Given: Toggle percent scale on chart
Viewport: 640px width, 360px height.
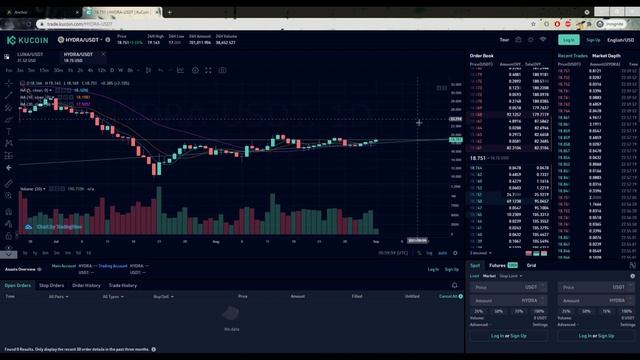Looking at the screenshot, I should pyautogui.click(x=419, y=253).
